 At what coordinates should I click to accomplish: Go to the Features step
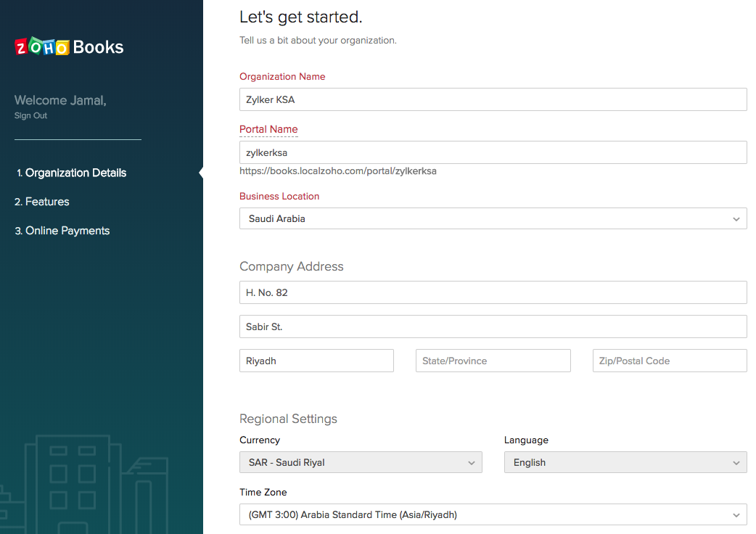(x=42, y=202)
